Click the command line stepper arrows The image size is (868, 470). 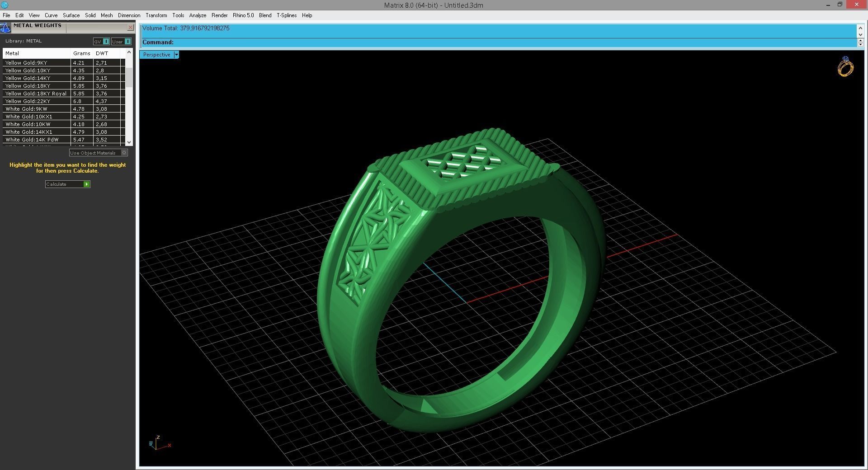click(x=860, y=42)
